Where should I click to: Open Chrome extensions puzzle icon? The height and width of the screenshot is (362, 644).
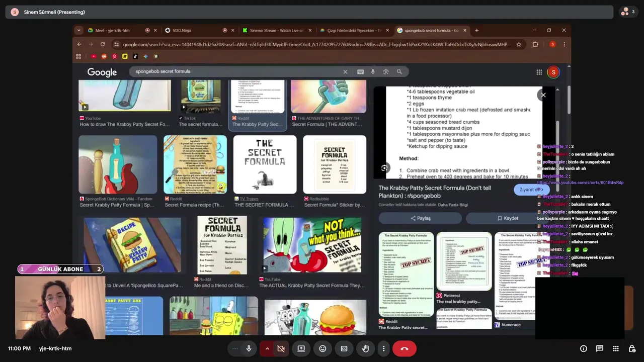535,44
